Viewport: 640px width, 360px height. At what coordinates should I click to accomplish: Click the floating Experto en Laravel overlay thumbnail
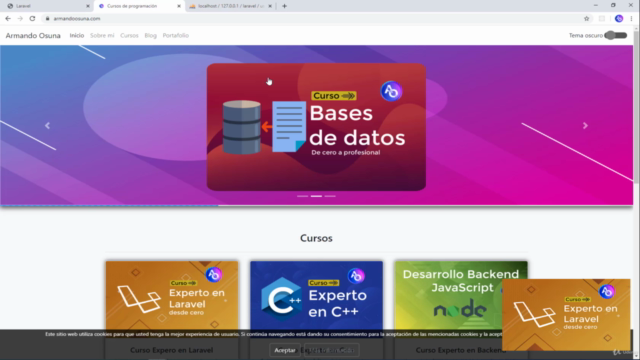[566, 315]
